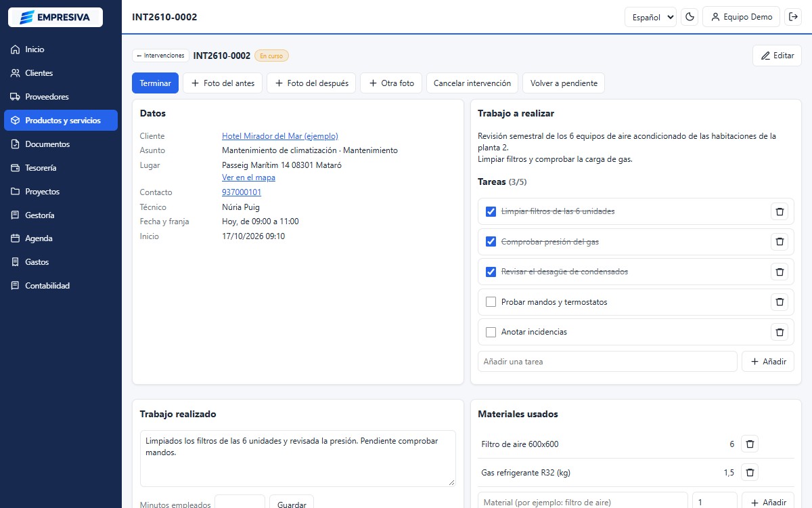The image size is (812, 508).
Task: Click the 'Trabajo realizado' text area
Action: coord(298,459)
